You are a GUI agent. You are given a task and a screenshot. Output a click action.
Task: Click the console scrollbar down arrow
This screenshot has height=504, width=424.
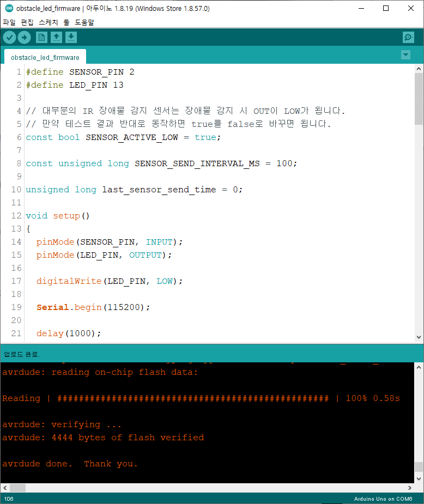click(x=419, y=478)
